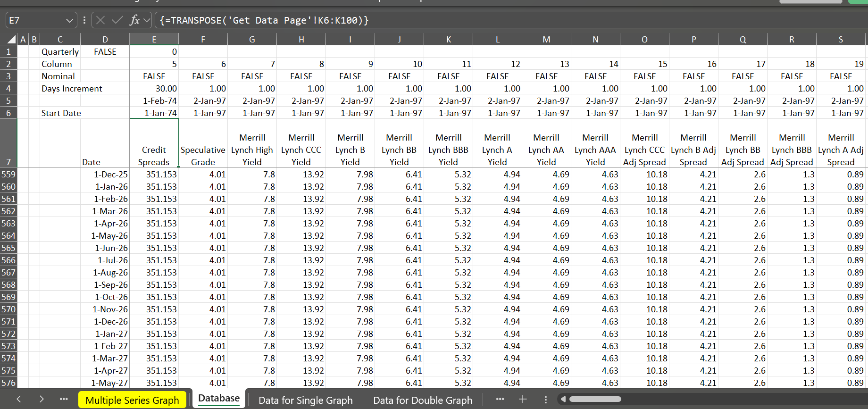Go to previous sheet with the left arrow
Screen dimensions: 868x409
coord(19,399)
